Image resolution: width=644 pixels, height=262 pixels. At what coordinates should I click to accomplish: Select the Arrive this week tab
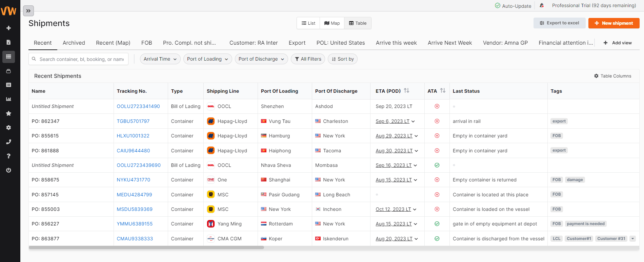click(396, 43)
